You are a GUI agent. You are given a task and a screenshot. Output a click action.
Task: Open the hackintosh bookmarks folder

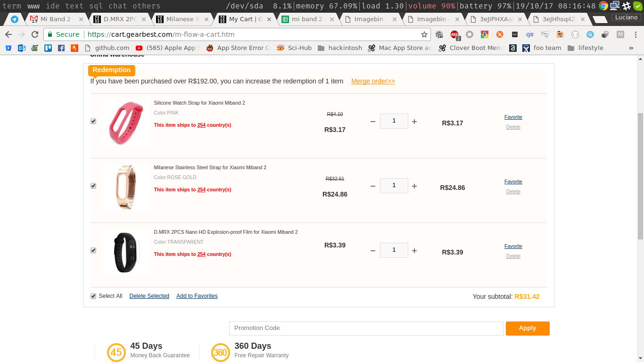click(340, 48)
